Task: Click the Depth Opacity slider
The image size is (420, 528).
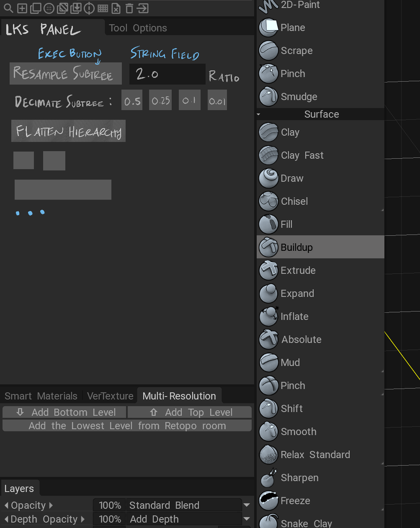Action: click(110, 519)
